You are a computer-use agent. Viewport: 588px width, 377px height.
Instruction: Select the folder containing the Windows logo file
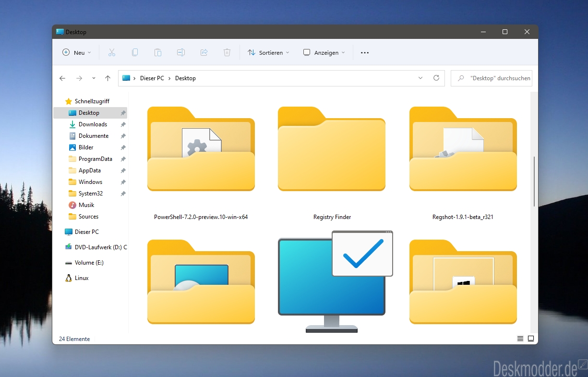point(463,282)
